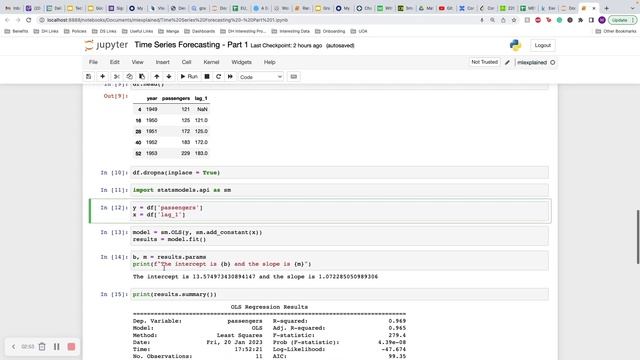640x360 pixels.
Task: Reload the browser page
Action: coord(29,20)
